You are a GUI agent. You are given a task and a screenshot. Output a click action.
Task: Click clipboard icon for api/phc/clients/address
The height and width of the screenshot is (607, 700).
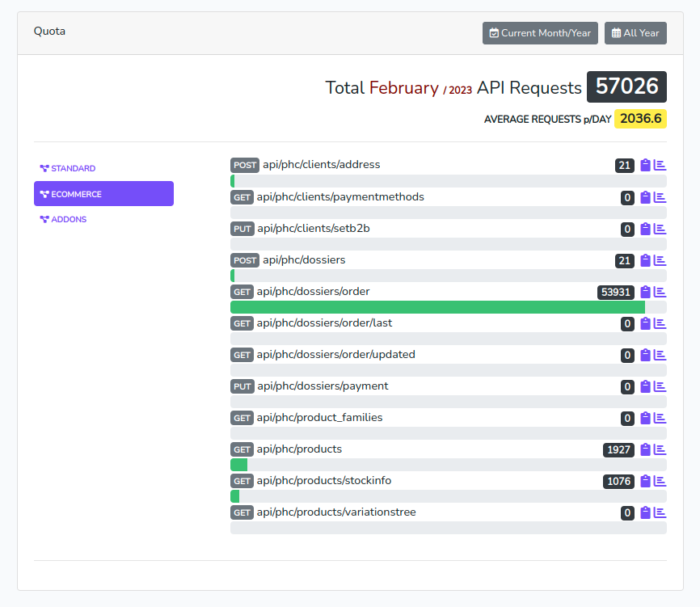click(645, 166)
